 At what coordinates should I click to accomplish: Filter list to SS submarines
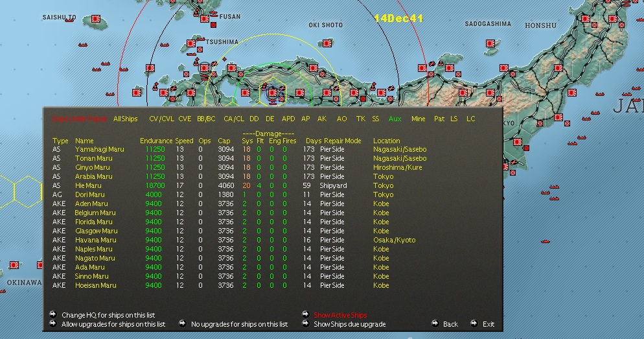coord(375,119)
